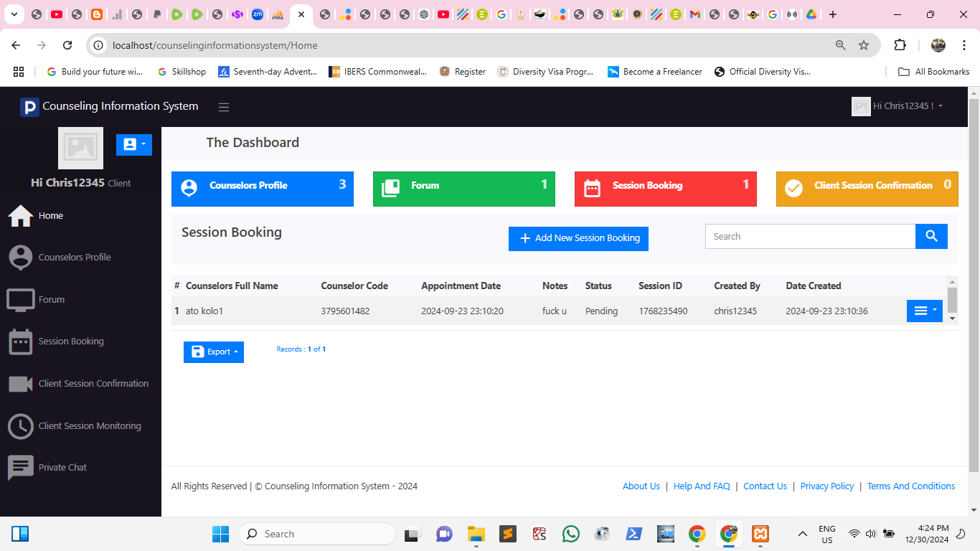Open the blue profile card dropdown in sidebar
Screen dimensions: 980x551
134,144
